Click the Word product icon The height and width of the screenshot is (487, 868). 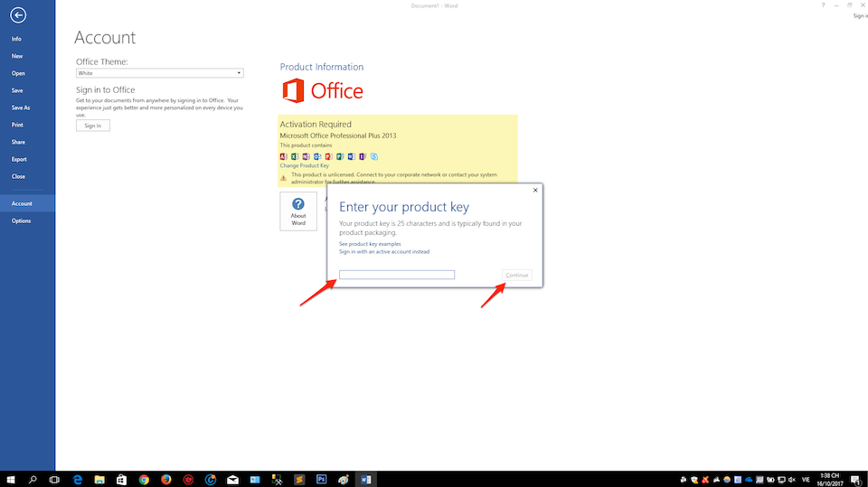352,156
